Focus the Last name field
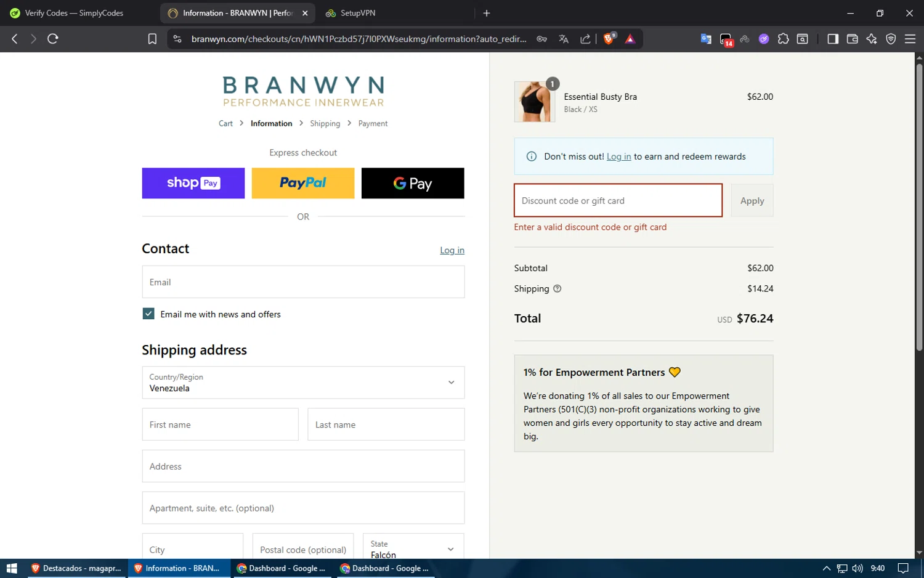 coord(386,424)
